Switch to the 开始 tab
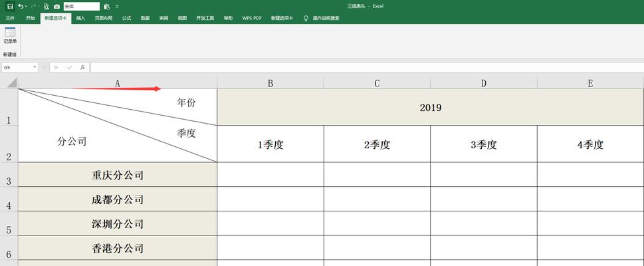The image size is (644, 266). 31,18
